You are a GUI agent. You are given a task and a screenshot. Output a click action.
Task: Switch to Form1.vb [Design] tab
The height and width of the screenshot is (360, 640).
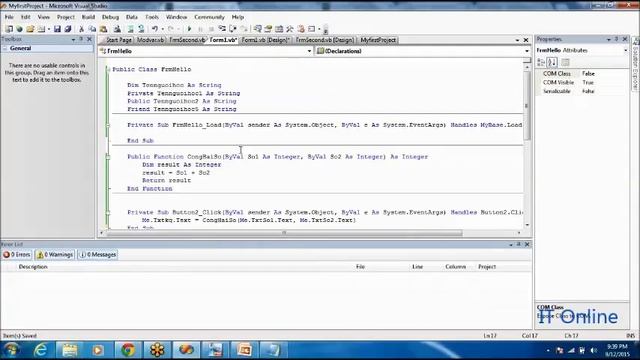265,40
